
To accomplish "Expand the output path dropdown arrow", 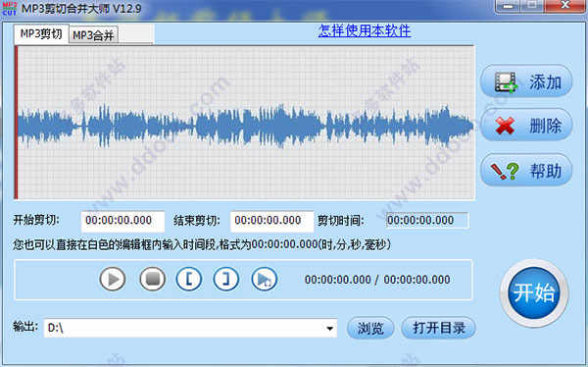I will coord(329,329).
